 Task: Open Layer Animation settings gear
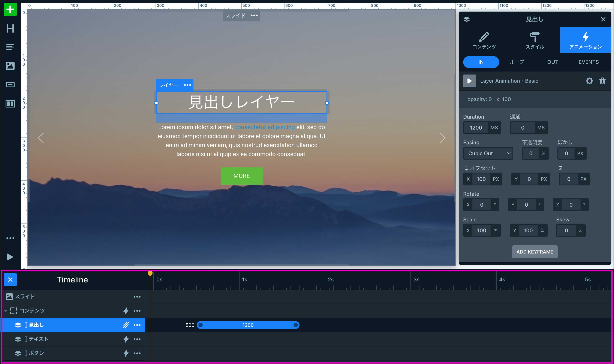tap(589, 81)
